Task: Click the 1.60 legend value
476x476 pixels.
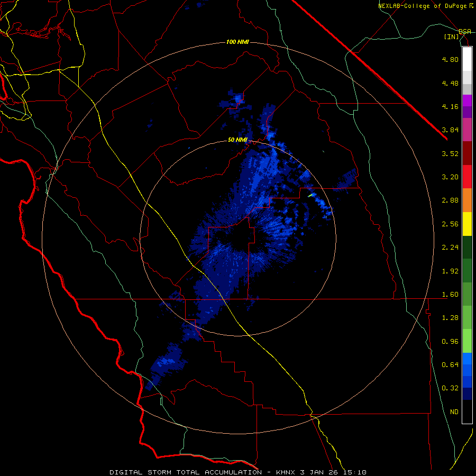Action: 450,295
